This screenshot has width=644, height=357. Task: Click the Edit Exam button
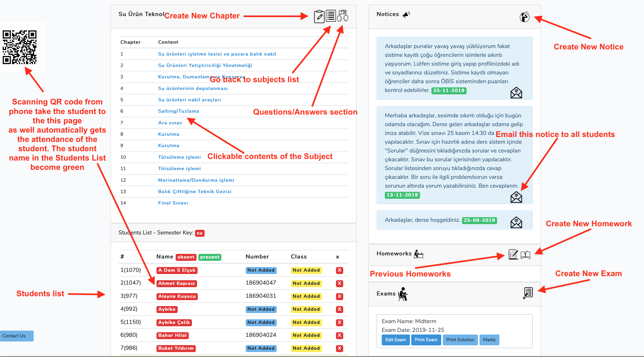(x=395, y=340)
